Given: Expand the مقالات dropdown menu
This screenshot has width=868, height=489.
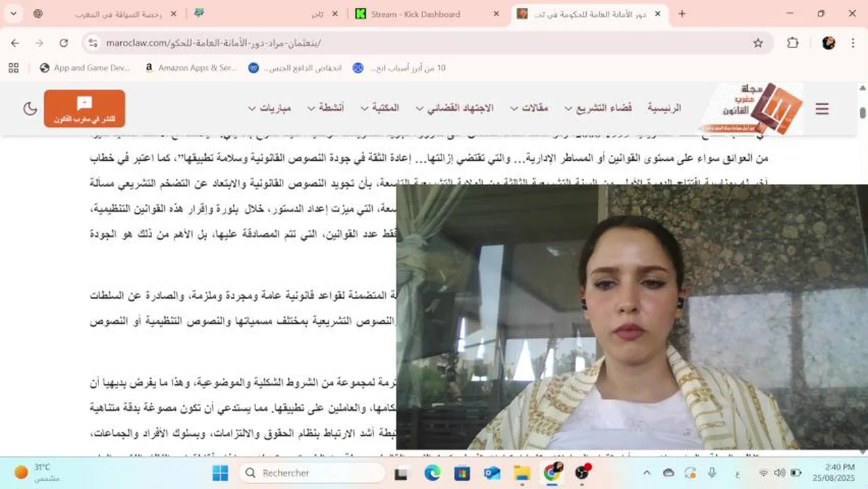Looking at the screenshot, I should [x=529, y=109].
